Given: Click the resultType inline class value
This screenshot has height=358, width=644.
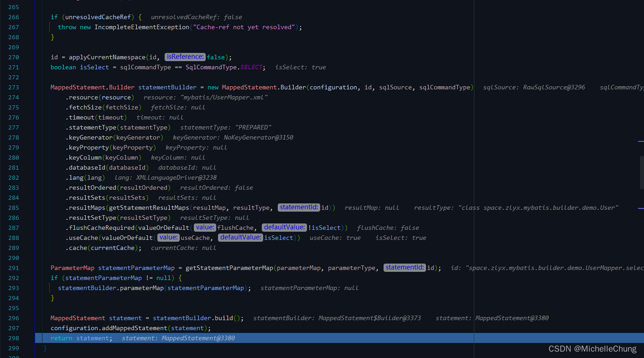Looking at the screenshot, I should pyautogui.click(x=538, y=208).
